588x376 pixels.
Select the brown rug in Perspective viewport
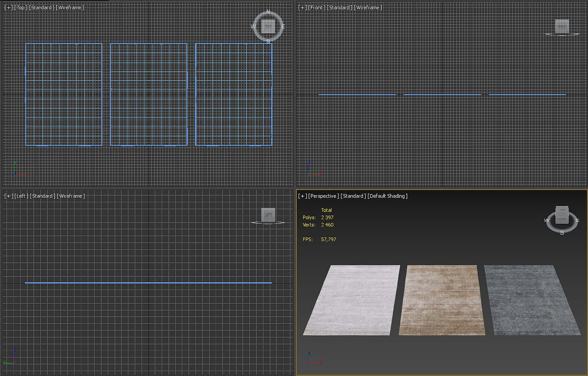pyautogui.click(x=442, y=300)
